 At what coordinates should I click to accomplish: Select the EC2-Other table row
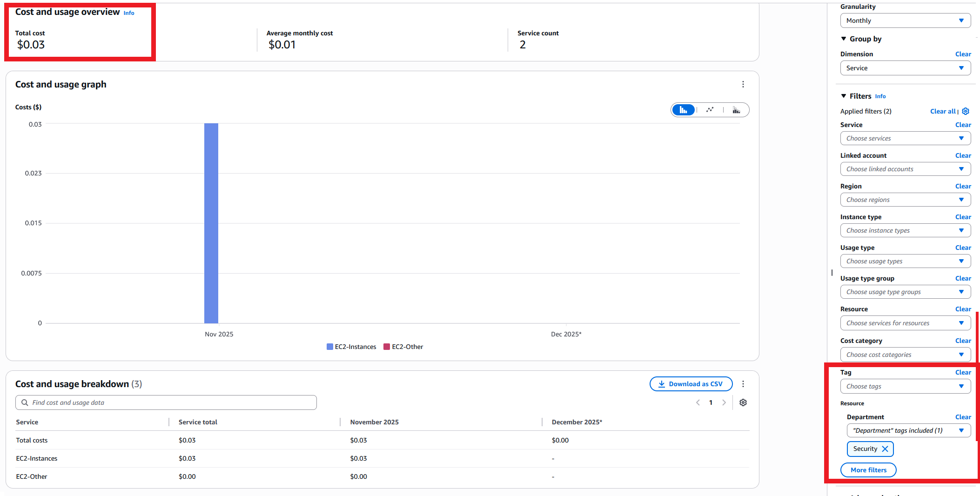(x=382, y=476)
